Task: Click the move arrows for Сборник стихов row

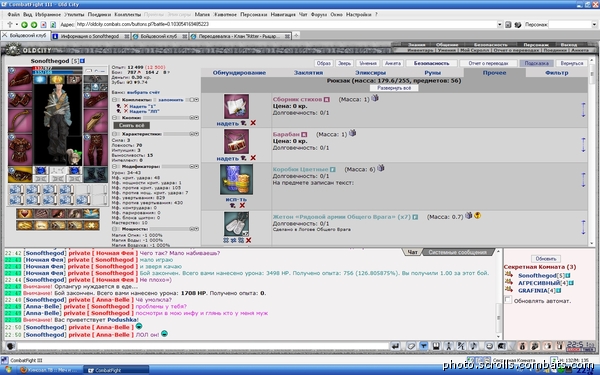Action: [583, 110]
